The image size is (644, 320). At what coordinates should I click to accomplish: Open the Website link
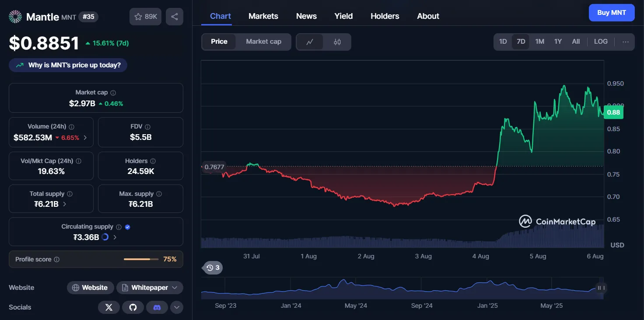coord(90,288)
